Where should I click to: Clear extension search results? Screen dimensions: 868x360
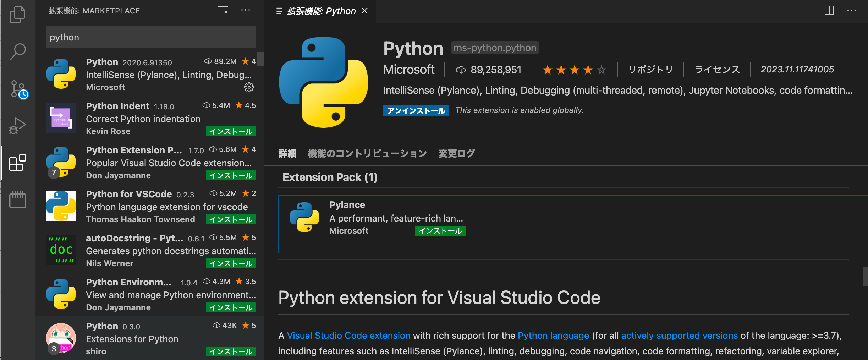pyautogui.click(x=223, y=10)
